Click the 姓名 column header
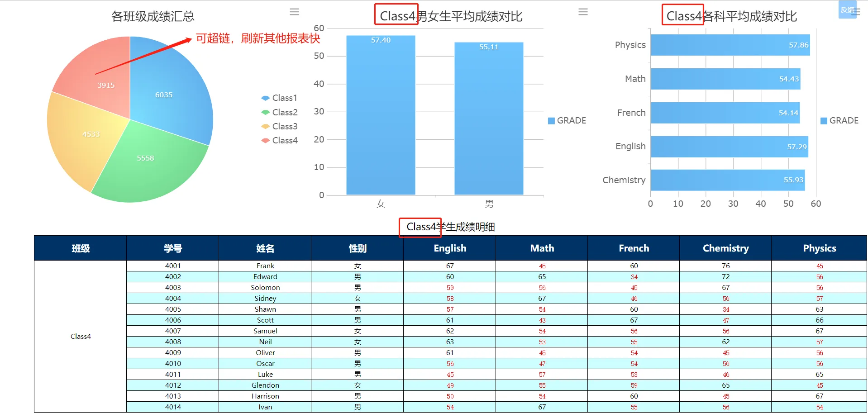The width and height of the screenshot is (868, 418). click(265, 248)
